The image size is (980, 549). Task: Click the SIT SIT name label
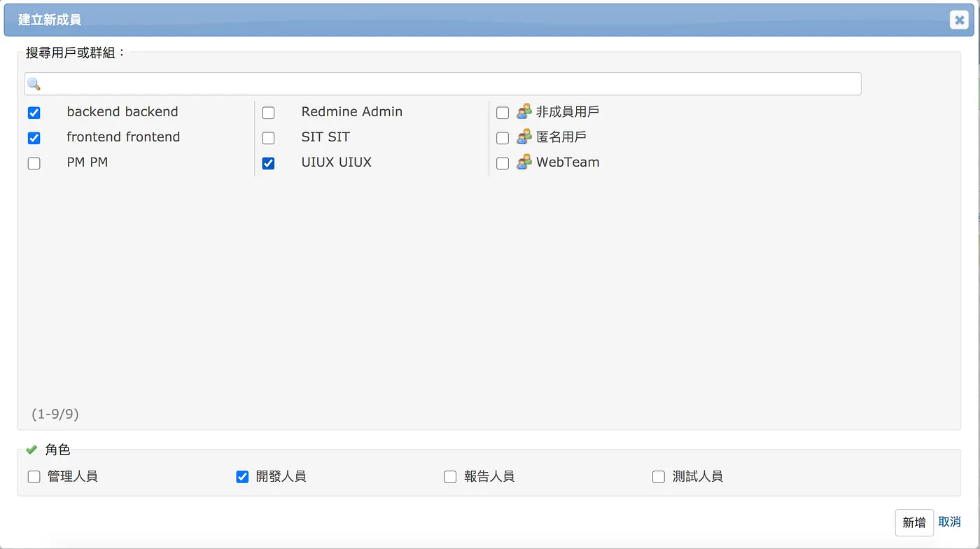click(325, 137)
